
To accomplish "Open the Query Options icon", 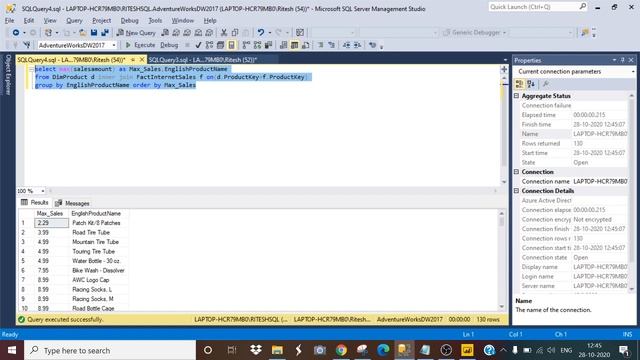I will click(x=220, y=45).
